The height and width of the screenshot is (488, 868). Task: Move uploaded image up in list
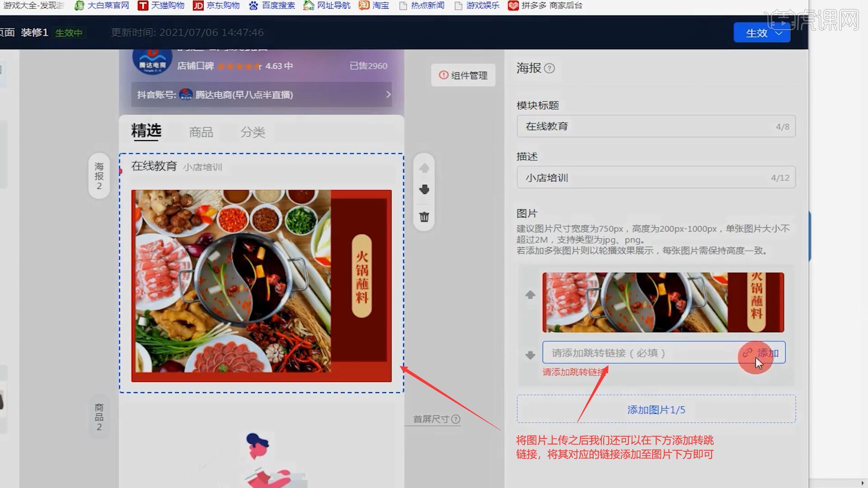(x=530, y=295)
